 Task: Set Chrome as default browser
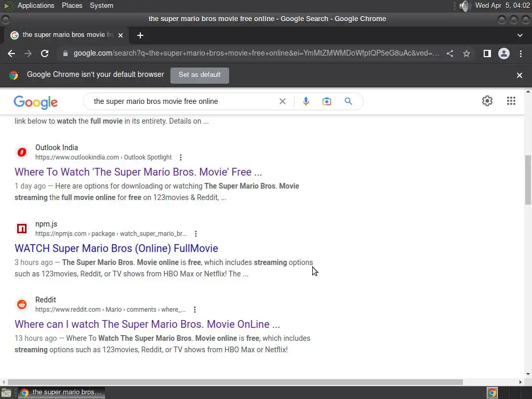[199, 75]
